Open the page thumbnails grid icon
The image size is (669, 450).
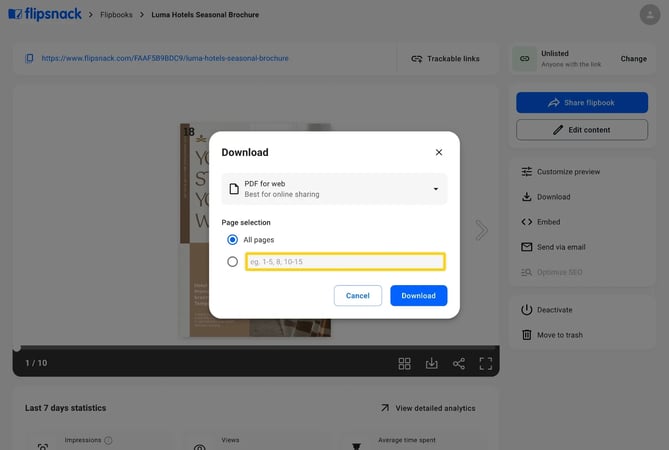(x=404, y=363)
